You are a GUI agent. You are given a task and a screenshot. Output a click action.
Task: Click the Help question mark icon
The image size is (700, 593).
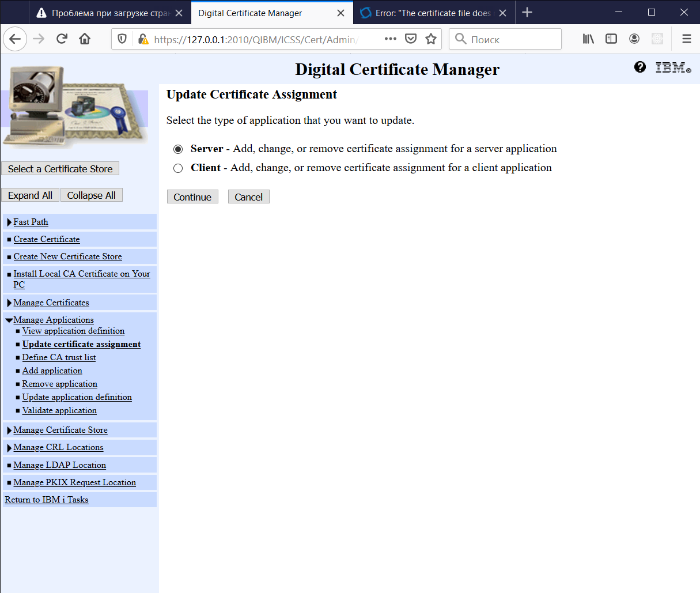pyautogui.click(x=640, y=67)
